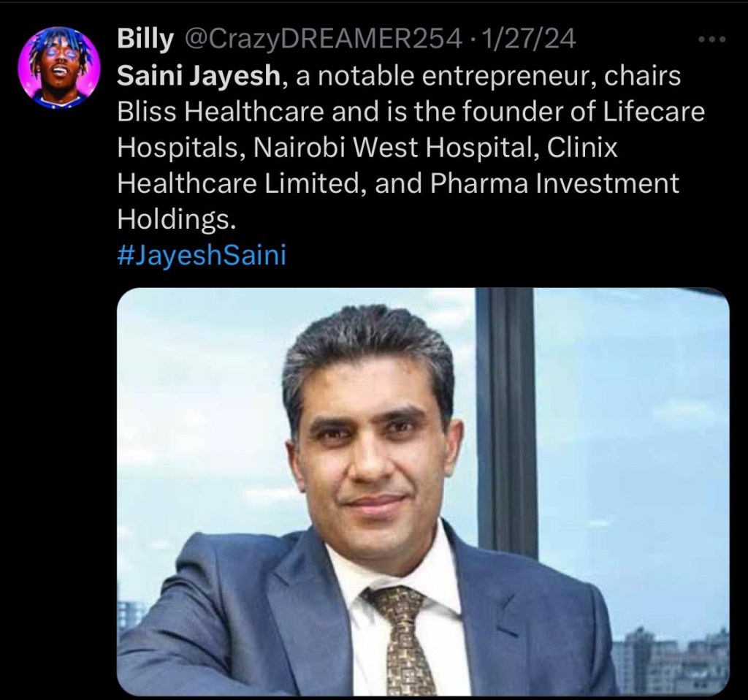Screen dimensions: 748x700
Task: Click Lifecare in the tweet's first lines
Action: (654, 112)
